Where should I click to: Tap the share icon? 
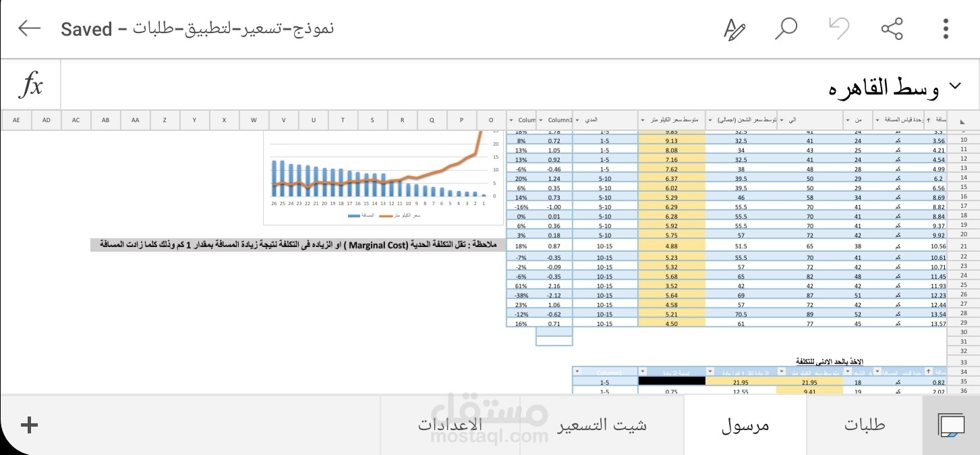892,29
